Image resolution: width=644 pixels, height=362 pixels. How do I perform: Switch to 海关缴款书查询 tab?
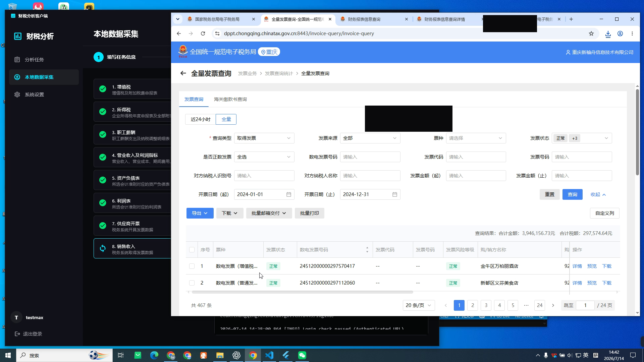pos(230,99)
